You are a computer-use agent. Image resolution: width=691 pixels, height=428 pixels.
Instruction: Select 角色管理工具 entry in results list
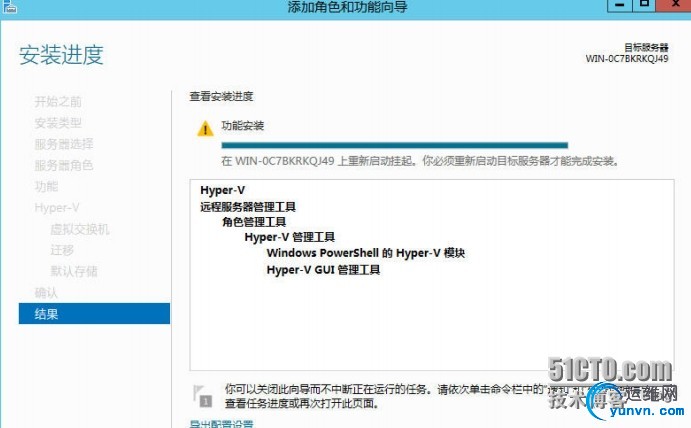[254, 222]
